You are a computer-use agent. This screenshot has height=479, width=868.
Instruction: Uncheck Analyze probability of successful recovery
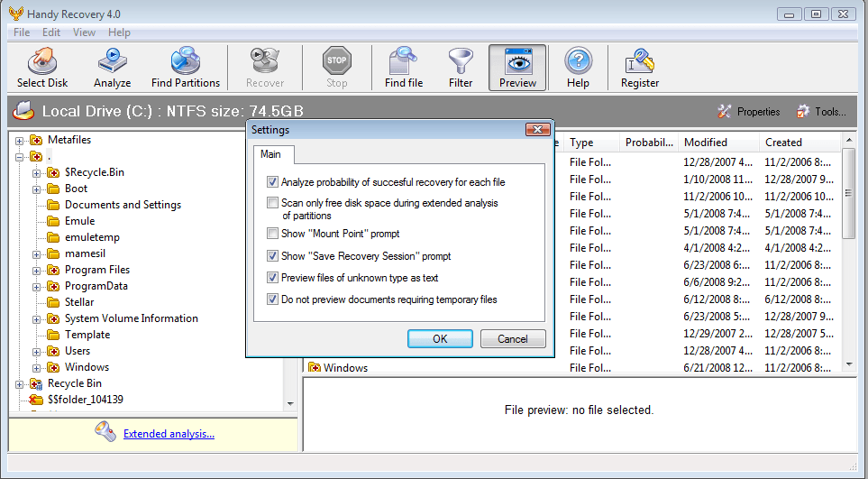click(272, 181)
